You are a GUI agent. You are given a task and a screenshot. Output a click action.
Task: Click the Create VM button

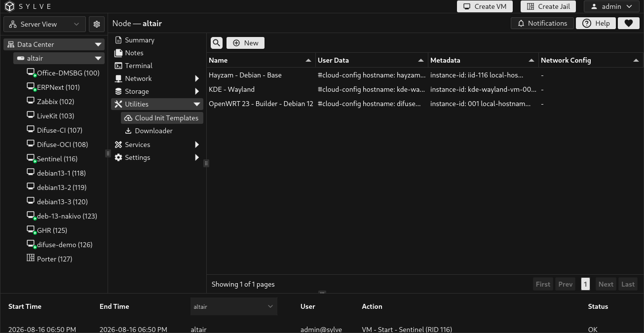pyautogui.click(x=485, y=6)
